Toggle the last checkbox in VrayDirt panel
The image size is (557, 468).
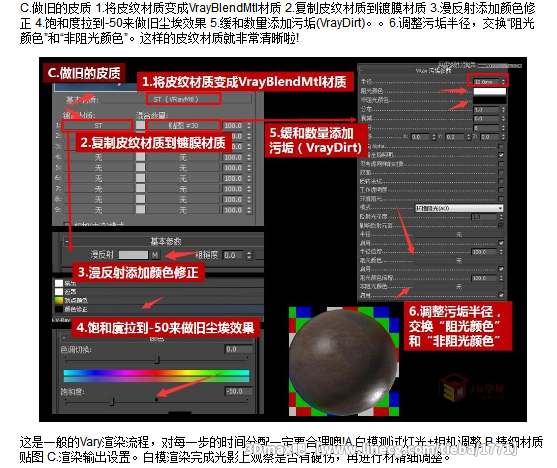coord(501,295)
